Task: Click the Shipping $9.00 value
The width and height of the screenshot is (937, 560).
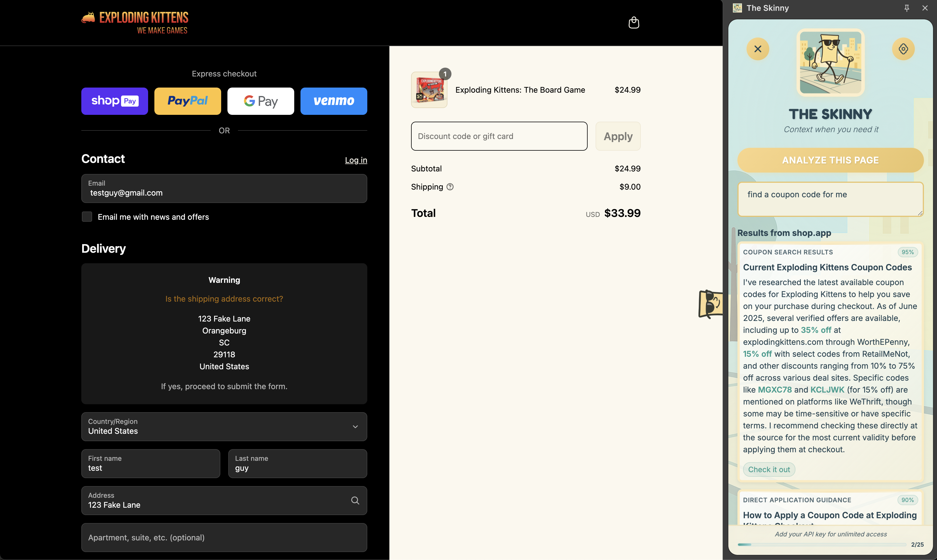Action: [630, 187]
